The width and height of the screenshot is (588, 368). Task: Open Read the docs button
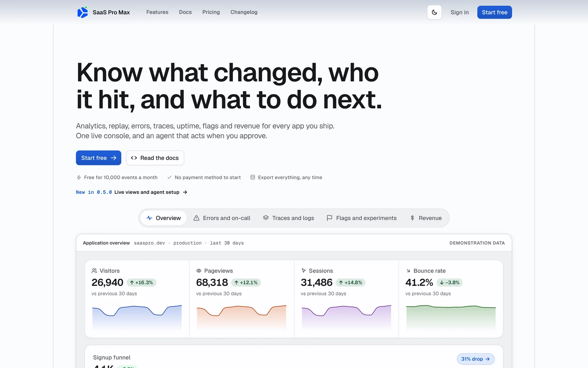(x=155, y=158)
